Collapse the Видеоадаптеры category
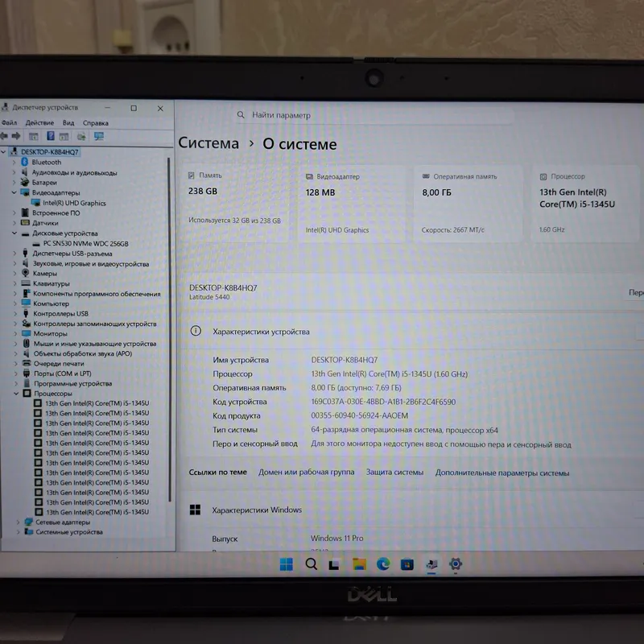644x644 pixels. click(x=14, y=192)
